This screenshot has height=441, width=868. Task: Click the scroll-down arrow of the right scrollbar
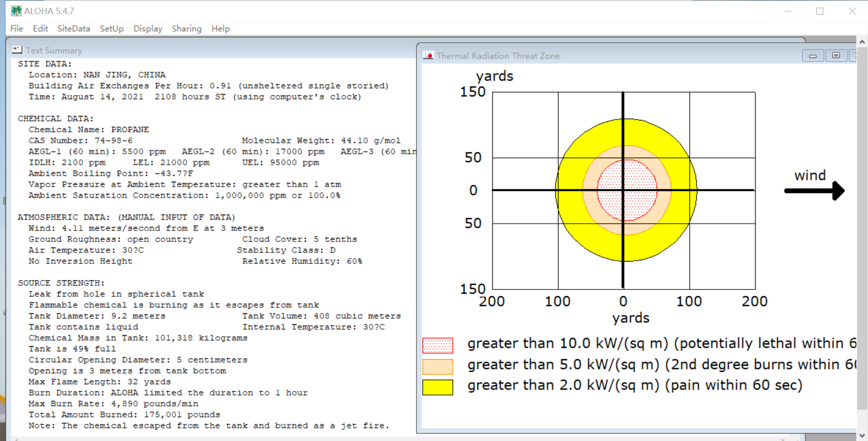[x=862, y=436]
